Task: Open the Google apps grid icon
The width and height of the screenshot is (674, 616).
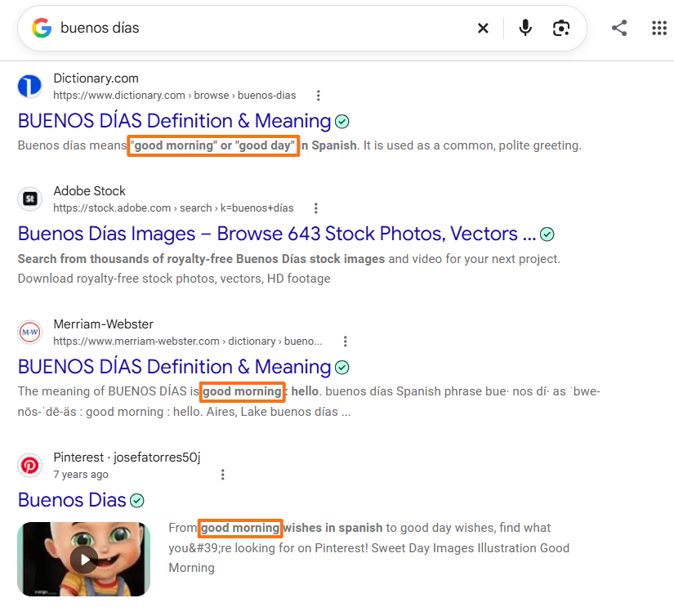Action: pyautogui.click(x=659, y=28)
